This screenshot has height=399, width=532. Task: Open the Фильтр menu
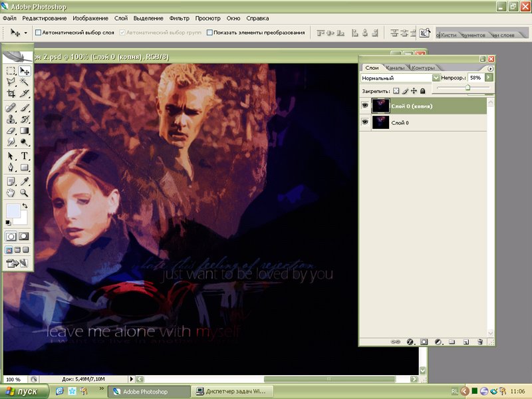pos(179,18)
